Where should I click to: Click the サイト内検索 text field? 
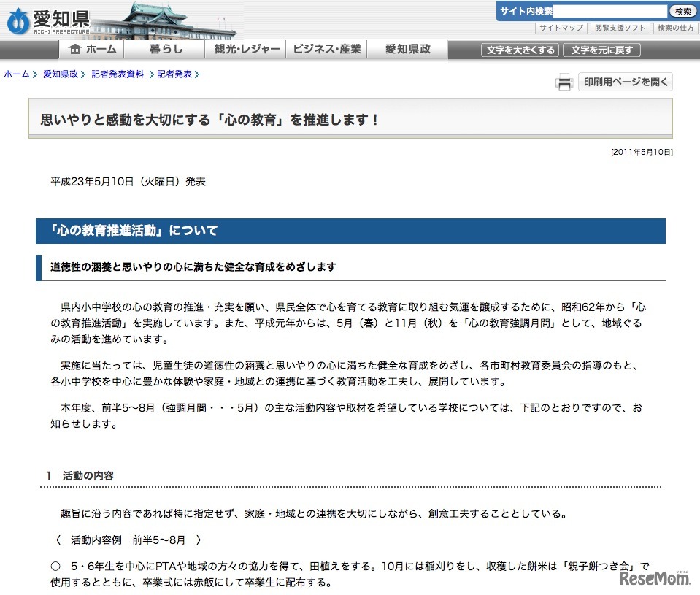(x=610, y=12)
